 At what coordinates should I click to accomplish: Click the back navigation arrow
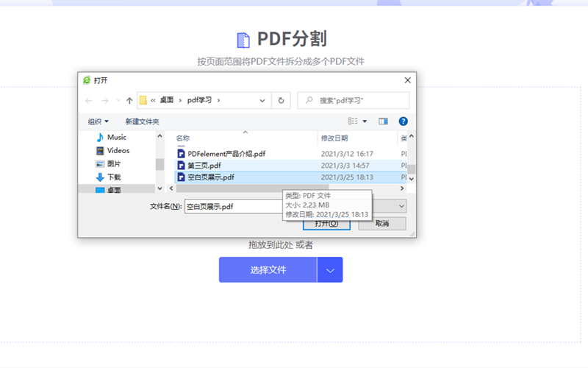coord(89,100)
